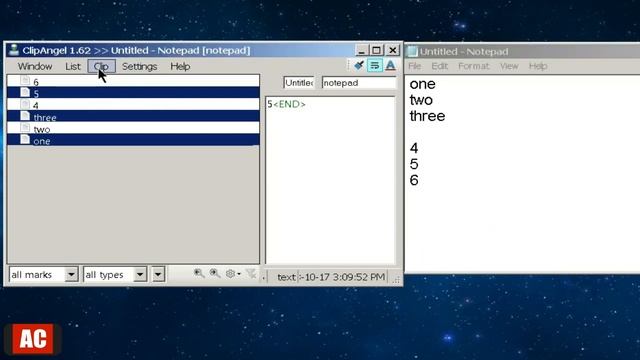640x360 pixels.
Task: Select the clip row labeled three
Action: point(133,116)
